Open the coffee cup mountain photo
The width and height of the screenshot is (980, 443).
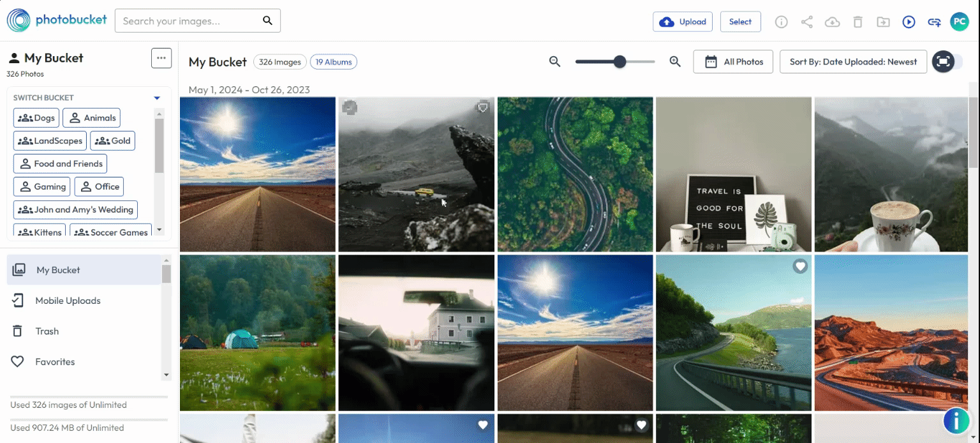(891, 174)
